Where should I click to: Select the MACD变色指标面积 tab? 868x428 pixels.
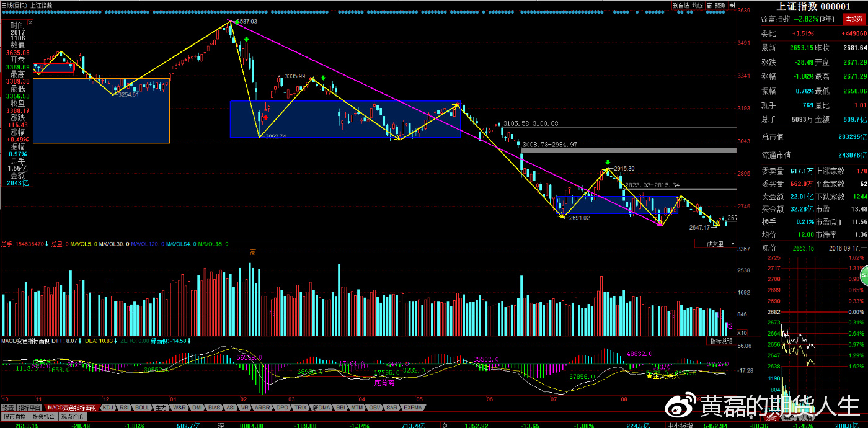point(73,408)
